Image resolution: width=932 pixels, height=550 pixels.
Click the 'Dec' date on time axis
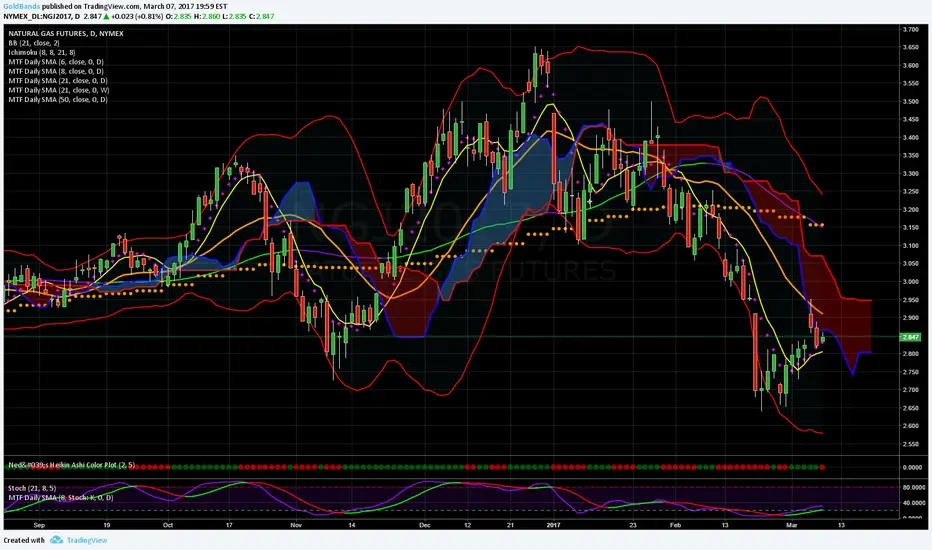click(424, 525)
